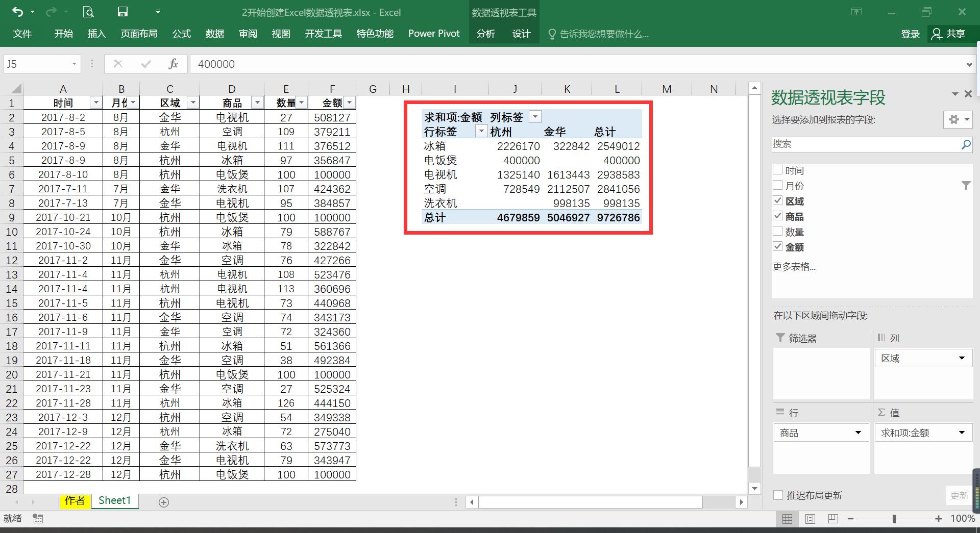Check the 时间 field checkbox
Image resolution: width=980 pixels, height=533 pixels.
coord(778,169)
